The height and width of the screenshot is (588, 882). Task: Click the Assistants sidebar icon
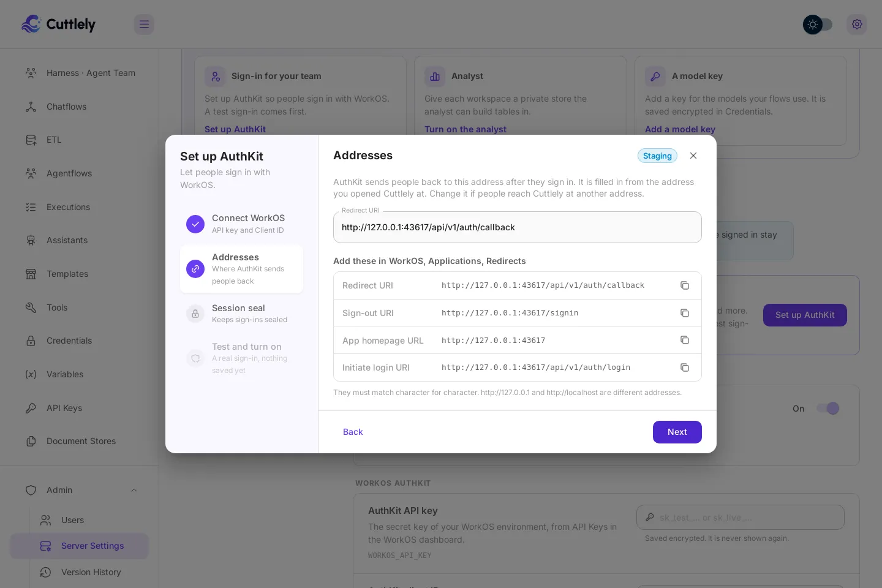coord(31,240)
